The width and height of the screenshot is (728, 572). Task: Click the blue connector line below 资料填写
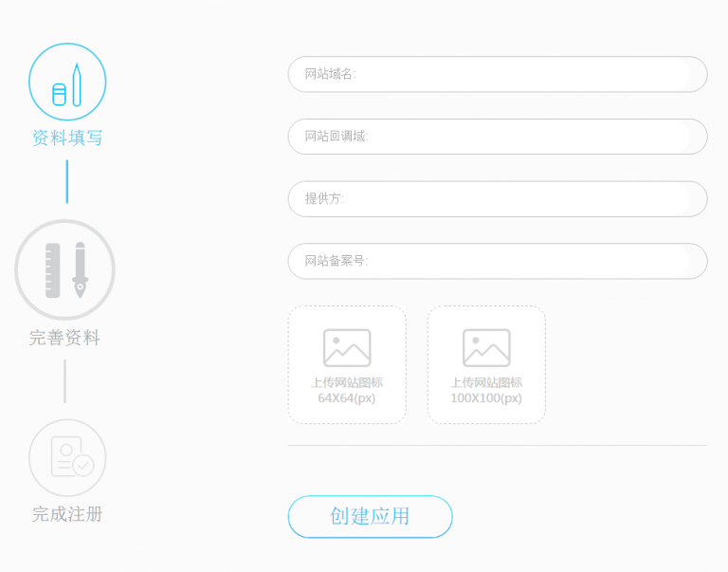pos(67,182)
